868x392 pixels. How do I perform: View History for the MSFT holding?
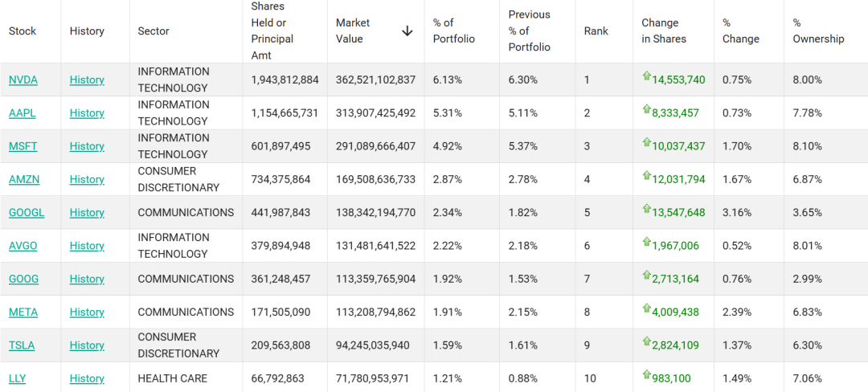pyautogui.click(x=87, y=146)
